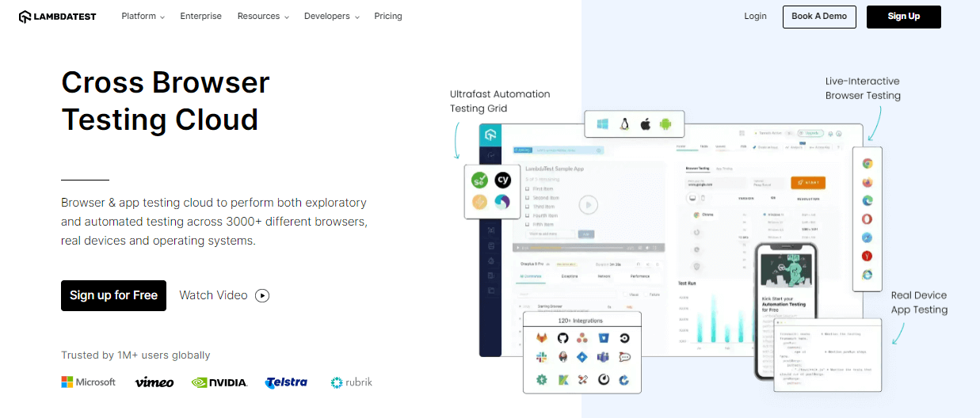Click 'Live-Interactive Browser Testing' label
The image size is (980, 418).
pyautogui.click(x=863, y=88)
